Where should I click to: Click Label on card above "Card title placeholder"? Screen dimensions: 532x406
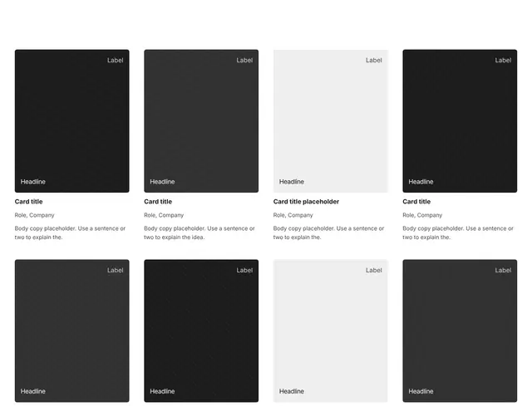pos(373,61)
